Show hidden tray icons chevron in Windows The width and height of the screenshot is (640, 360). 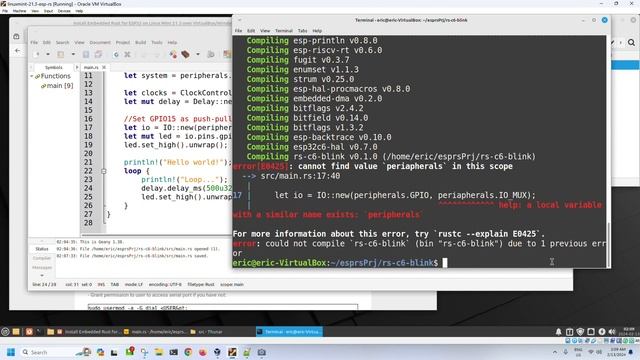[555, 352]
